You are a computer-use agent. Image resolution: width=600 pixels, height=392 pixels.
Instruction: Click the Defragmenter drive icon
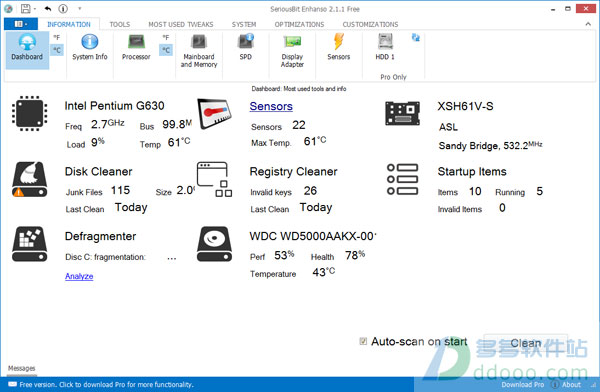coord(29,244)
